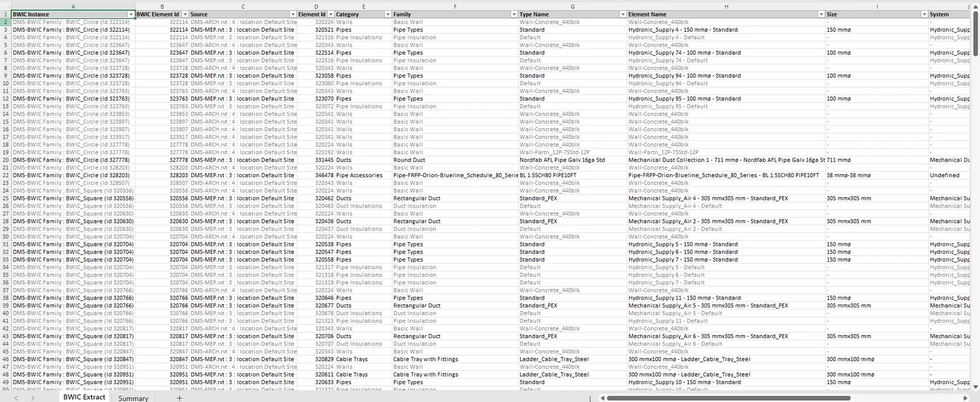Click the 'System' header cell
Screen dimensions: 980x402
(949, 14)
